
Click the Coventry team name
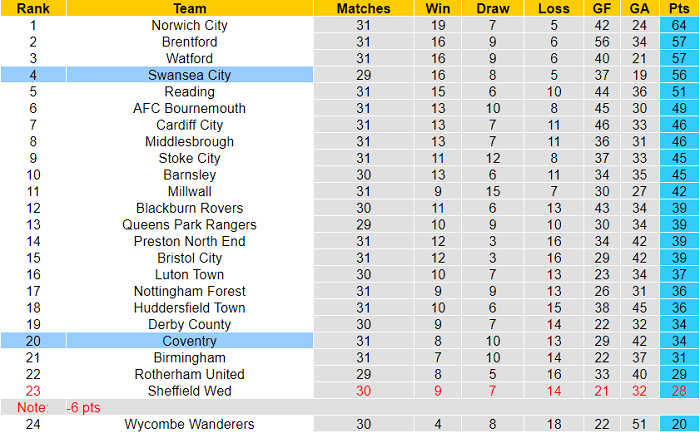point(189,341)
